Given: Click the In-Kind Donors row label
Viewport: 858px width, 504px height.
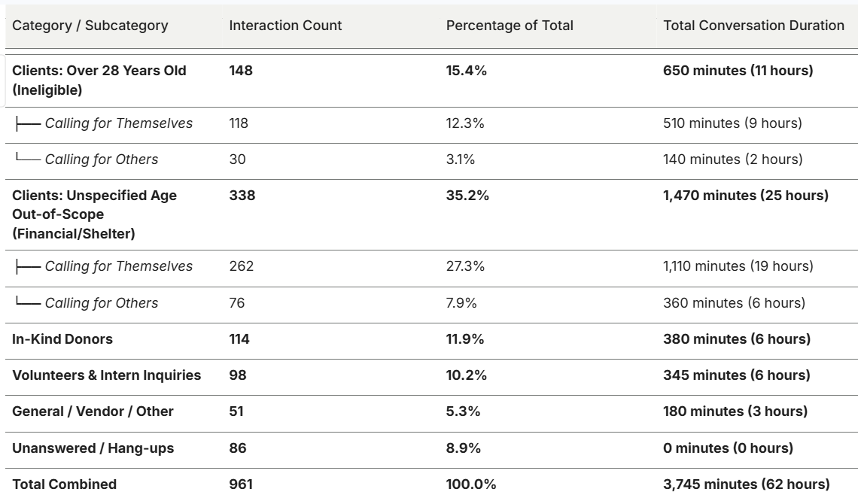Looking at the screenshot, I should [x=62, y=339].
